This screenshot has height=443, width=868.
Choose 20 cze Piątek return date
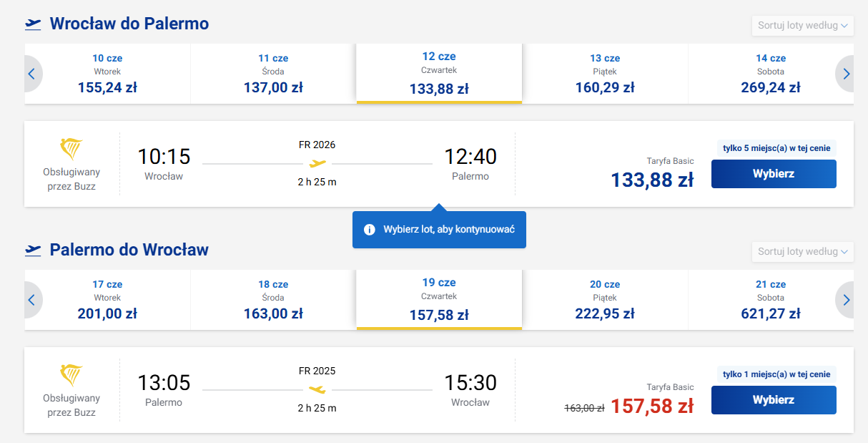tap(605, 300)
